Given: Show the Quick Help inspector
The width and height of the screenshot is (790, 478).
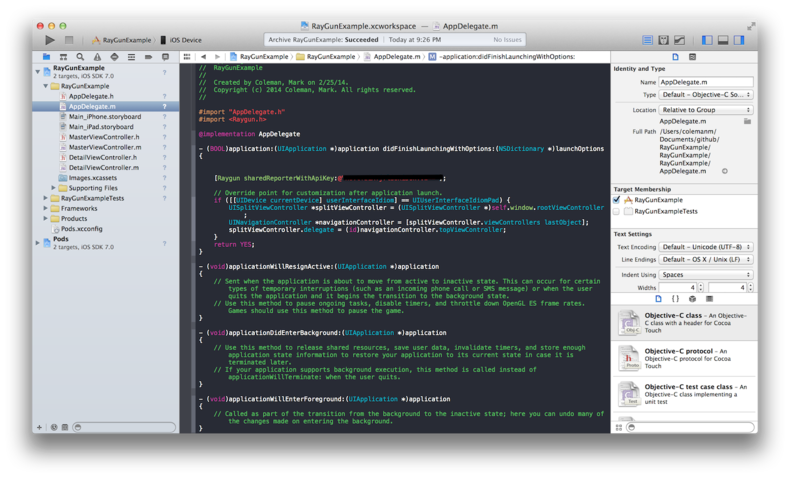Looking at the screenshot, I should (x=692, y=57).
